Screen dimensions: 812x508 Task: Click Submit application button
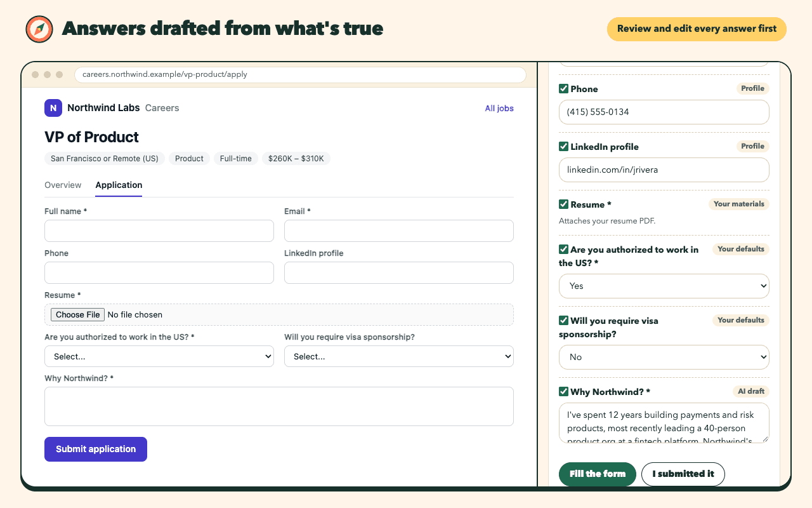[x=96, y=449]
